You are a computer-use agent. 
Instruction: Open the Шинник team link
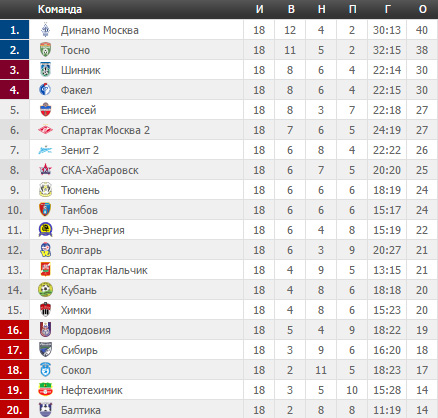tap(81, 70)
